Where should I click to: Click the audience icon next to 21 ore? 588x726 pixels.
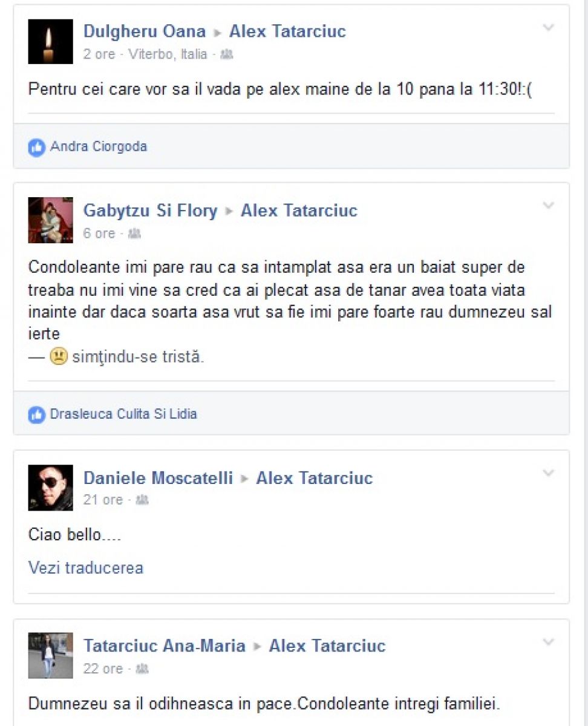point(142,500)
